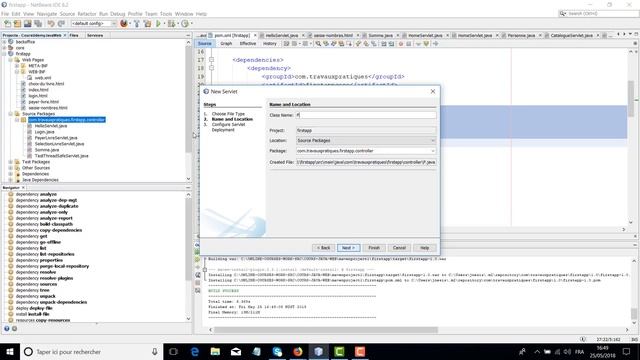This screenshot has height=360, width=640.
Task: Expand the Dependencies node
Action: (11, 174)
